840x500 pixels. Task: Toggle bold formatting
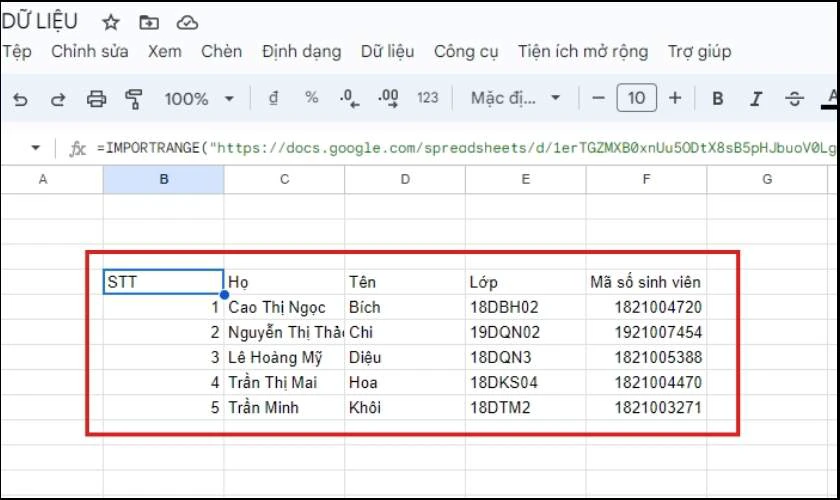point(718,99)
